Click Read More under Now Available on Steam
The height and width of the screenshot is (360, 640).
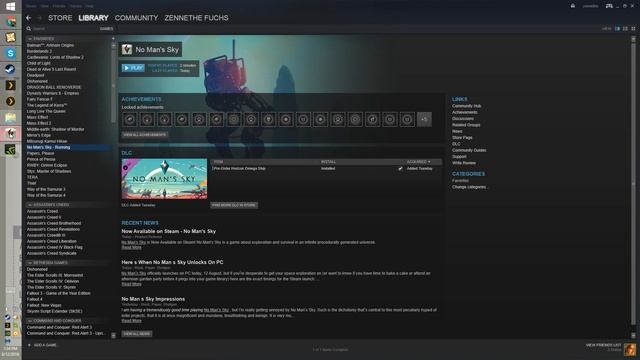131,247
